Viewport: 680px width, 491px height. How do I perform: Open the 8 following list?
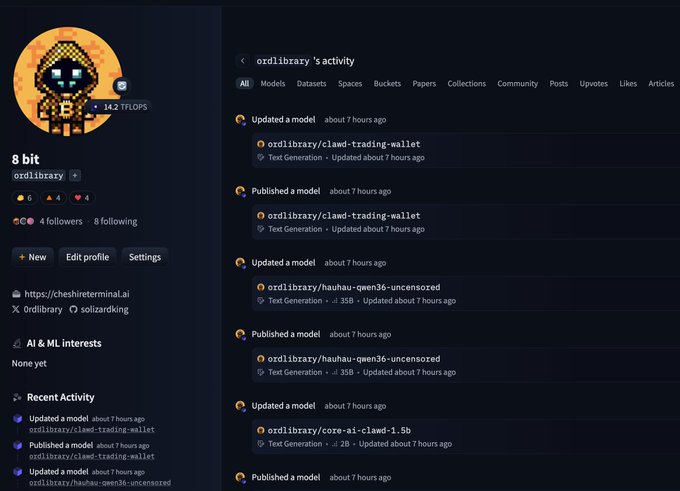pos(115,221)
